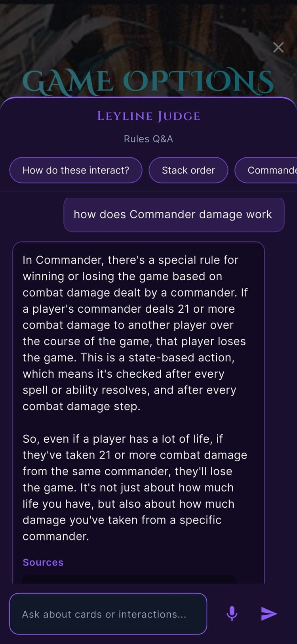
Task: Choose the "Stack order" suggestion chip
Action: point(188,170)
